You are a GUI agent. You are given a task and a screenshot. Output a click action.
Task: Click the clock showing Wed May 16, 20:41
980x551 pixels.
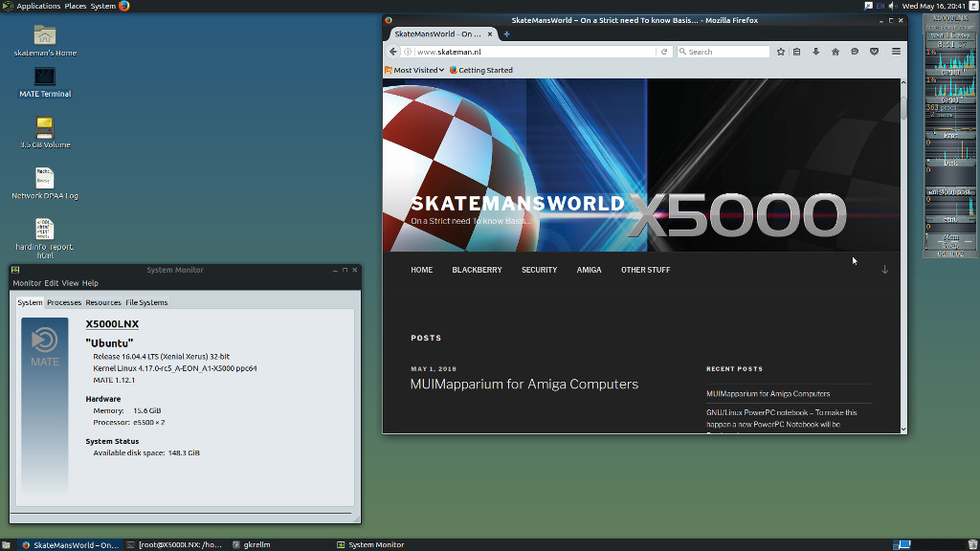934,6
